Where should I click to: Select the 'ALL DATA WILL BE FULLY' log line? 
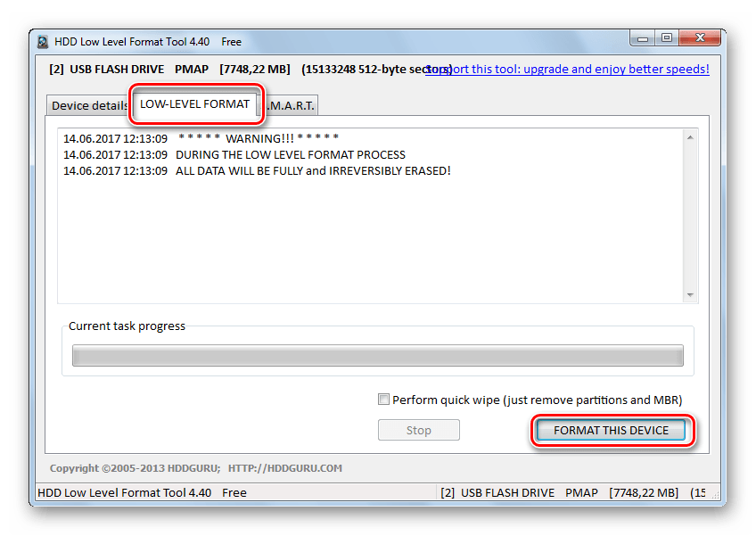(x=312, y=170)
